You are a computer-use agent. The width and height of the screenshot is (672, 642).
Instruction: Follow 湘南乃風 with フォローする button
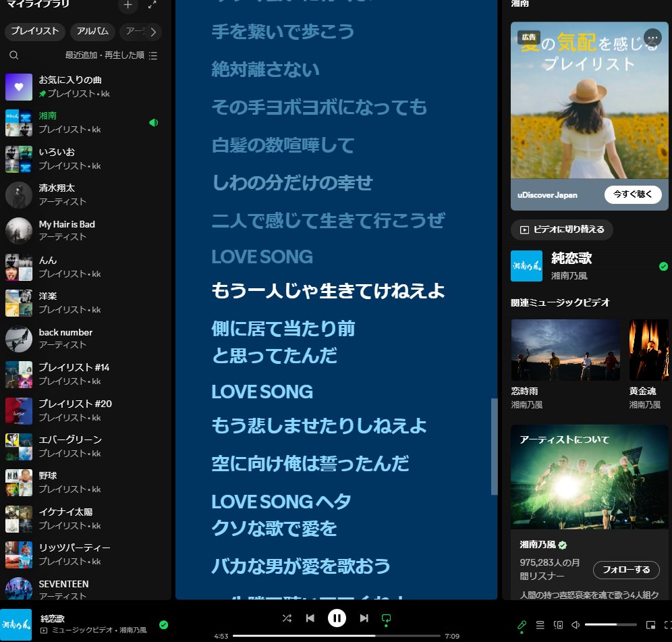pyautogui.click(x=626, y=570)
